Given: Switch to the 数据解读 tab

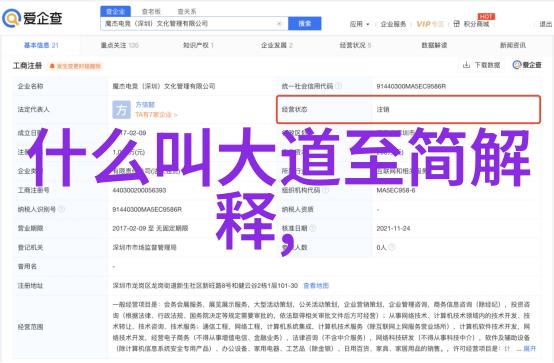Looking at the screenshot, I should (x=434, y=45).
